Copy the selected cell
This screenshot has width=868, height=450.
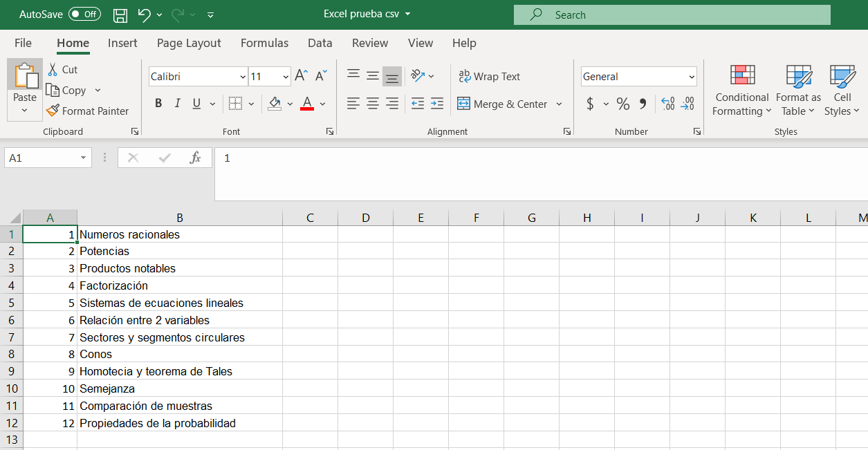(66, 90)
